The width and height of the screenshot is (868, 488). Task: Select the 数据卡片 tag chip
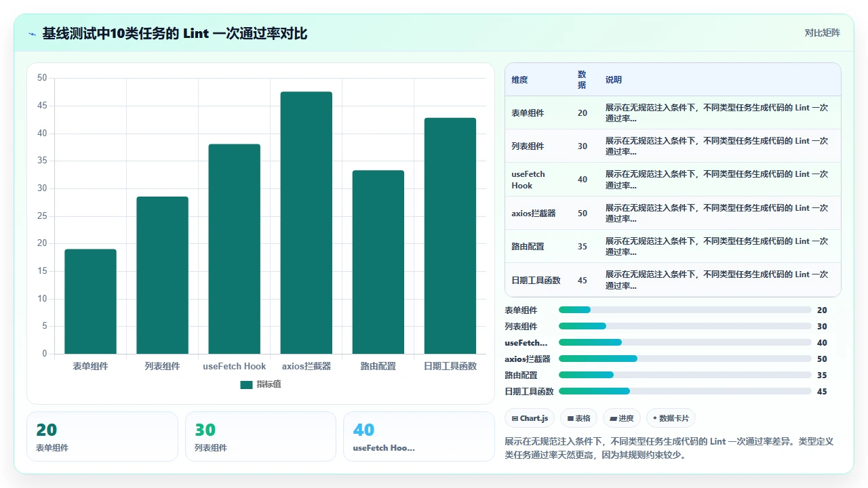pyautogui.click(x=671, y=418)
